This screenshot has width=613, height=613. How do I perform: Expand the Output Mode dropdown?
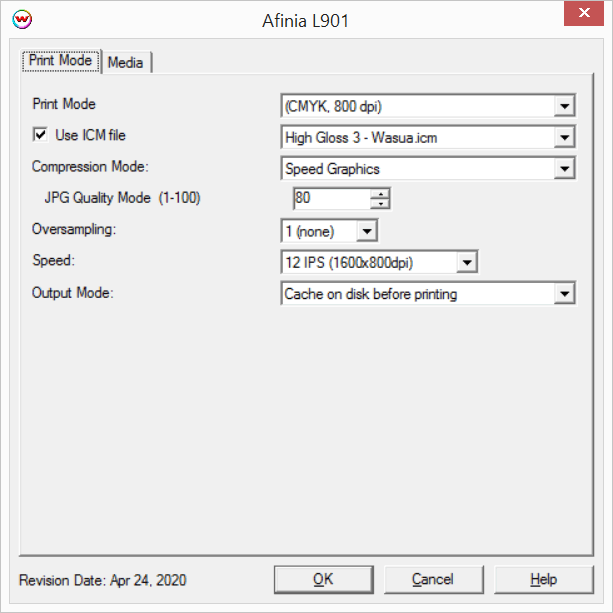565,294
